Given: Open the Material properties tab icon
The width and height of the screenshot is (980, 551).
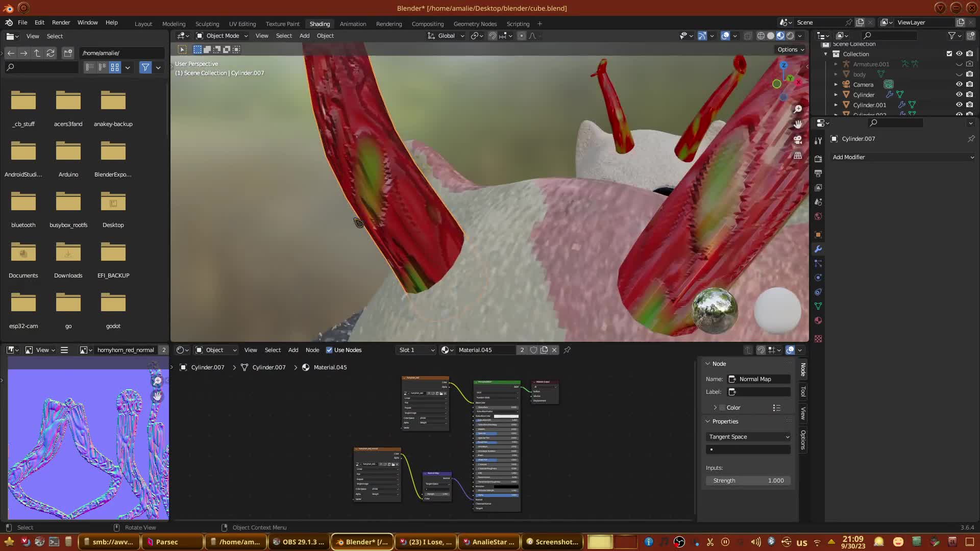Looking at the screenshot, I should point(818,320).
